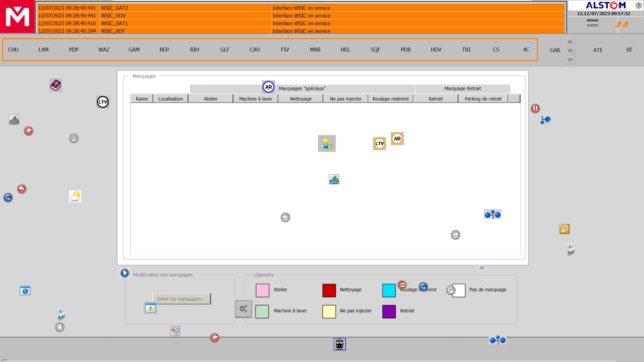Image resolution: width=644 pixels, height=362 pixels.
Task: Click the Gérer les marquages button
Action: click(181, 299)
